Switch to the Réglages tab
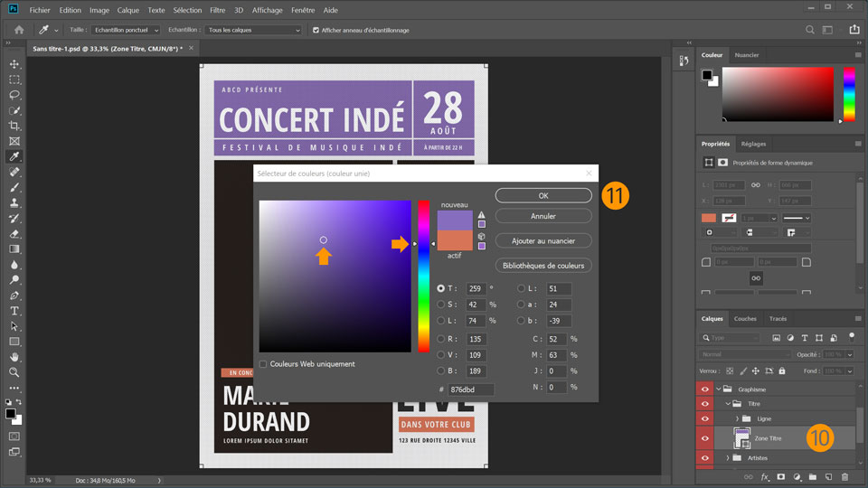This screenshot has height=488, width=868. 753,144
